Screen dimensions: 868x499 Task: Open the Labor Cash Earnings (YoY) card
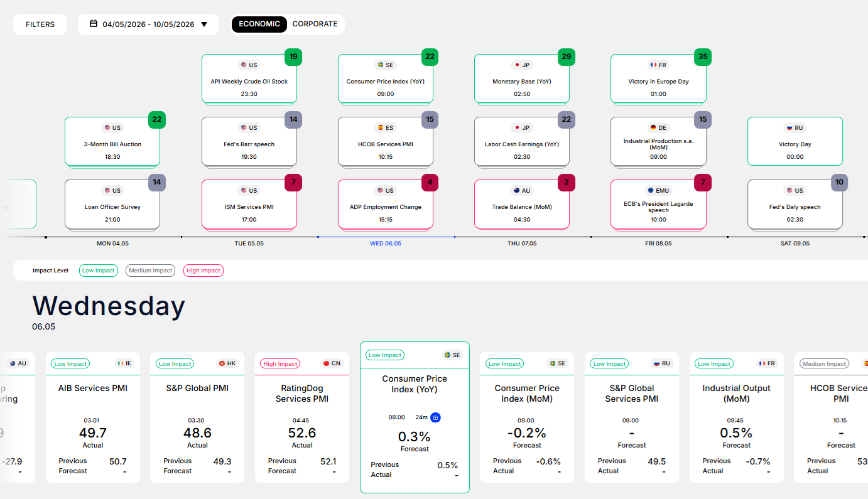point(522,141)
